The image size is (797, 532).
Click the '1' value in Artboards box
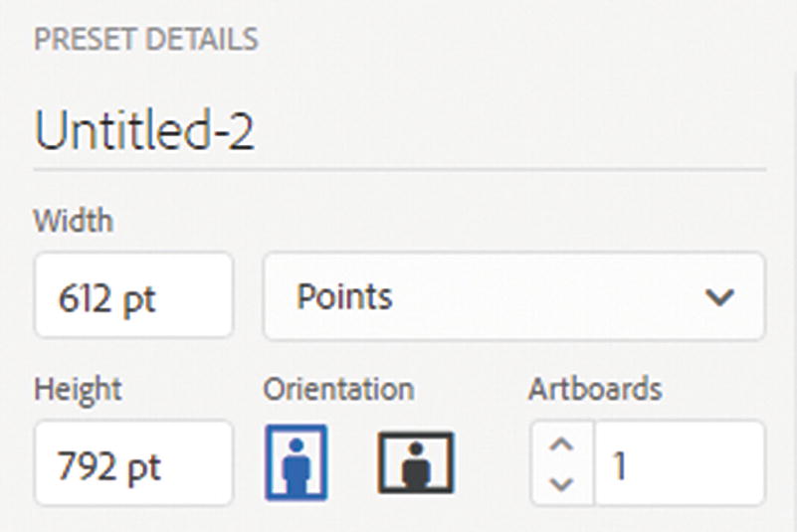(620, 464)
